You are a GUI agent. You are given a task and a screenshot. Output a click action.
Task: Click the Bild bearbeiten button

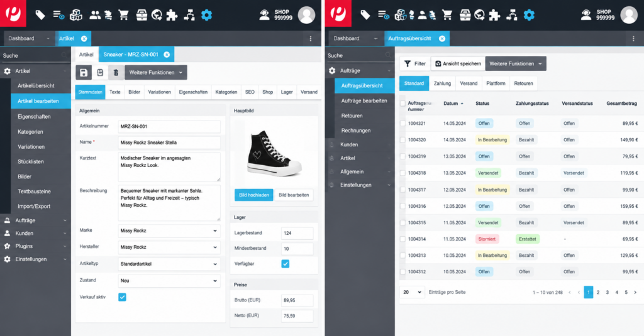click(294, 195)
